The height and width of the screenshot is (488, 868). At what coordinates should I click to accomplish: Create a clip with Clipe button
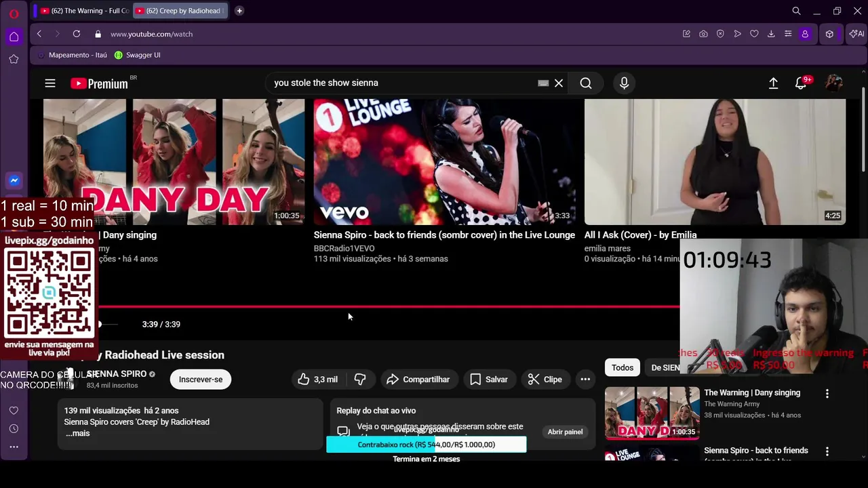[x=545, y=380]
